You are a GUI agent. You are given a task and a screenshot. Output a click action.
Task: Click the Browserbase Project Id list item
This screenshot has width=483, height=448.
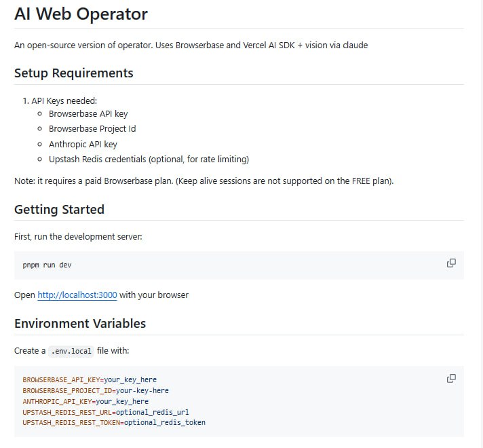[92, 129]
